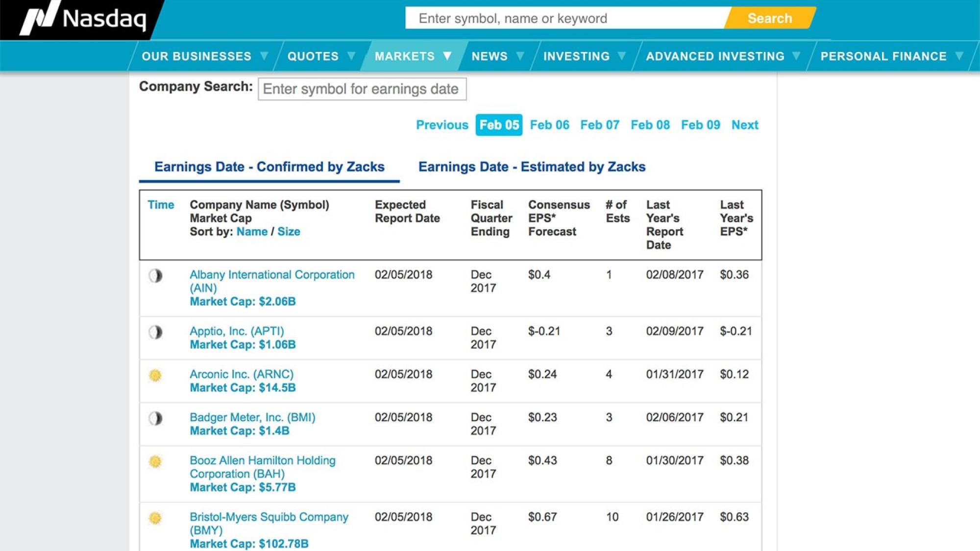This screenshot has height=551, width=980.
Task: Switch to Earnings Date Confirmed by Zacks tab
Action: [x=269, y=167]
